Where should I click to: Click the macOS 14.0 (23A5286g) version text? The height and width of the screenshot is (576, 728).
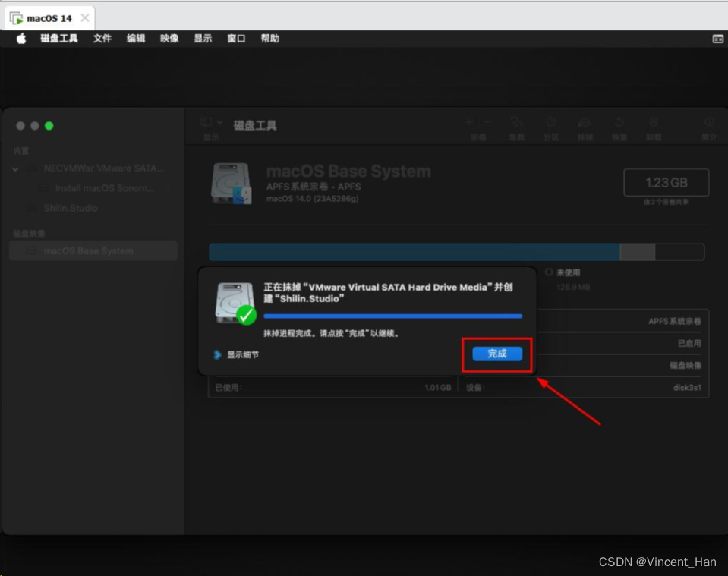[x=313, y=199]
